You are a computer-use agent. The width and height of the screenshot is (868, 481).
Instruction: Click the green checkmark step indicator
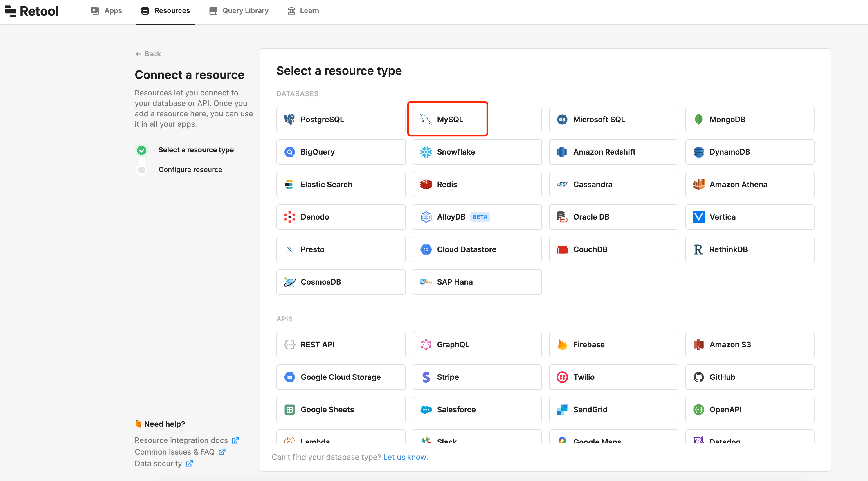point(142,150)
